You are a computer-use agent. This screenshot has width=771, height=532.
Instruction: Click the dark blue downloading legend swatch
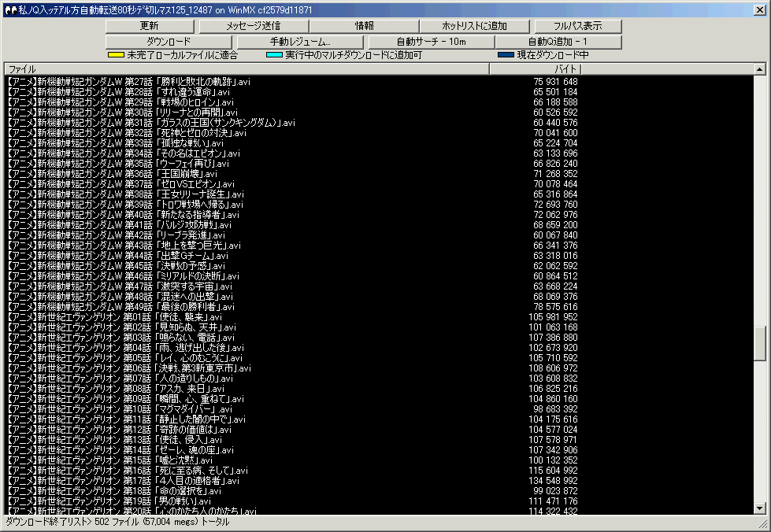(x=506, y=56)
